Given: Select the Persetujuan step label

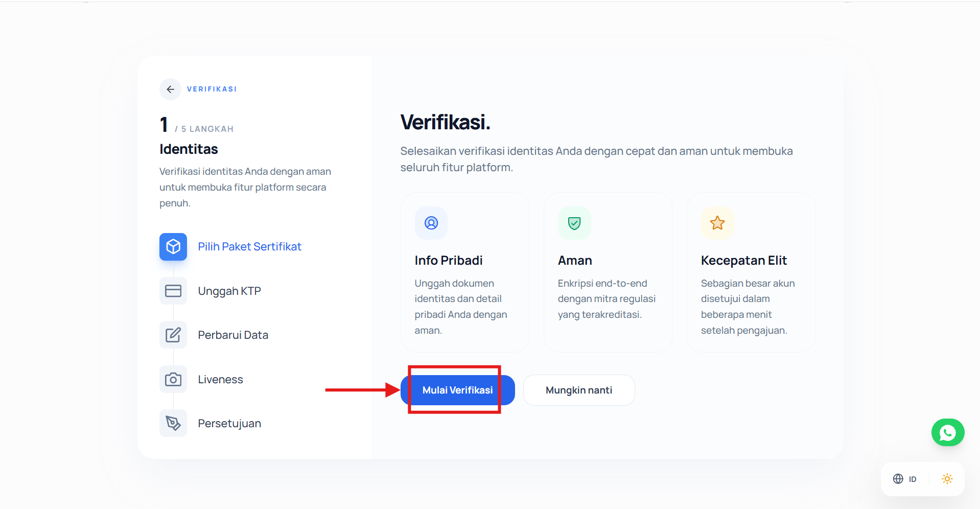Looking at the screenshot, I should pos(229,423).
